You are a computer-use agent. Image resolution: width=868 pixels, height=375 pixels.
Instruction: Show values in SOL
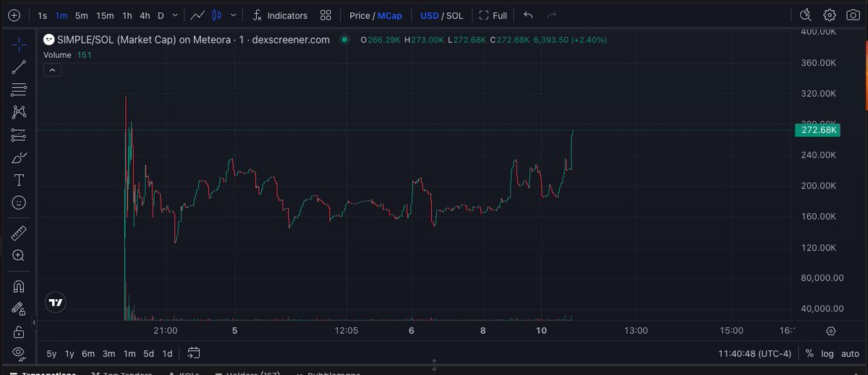455,15
